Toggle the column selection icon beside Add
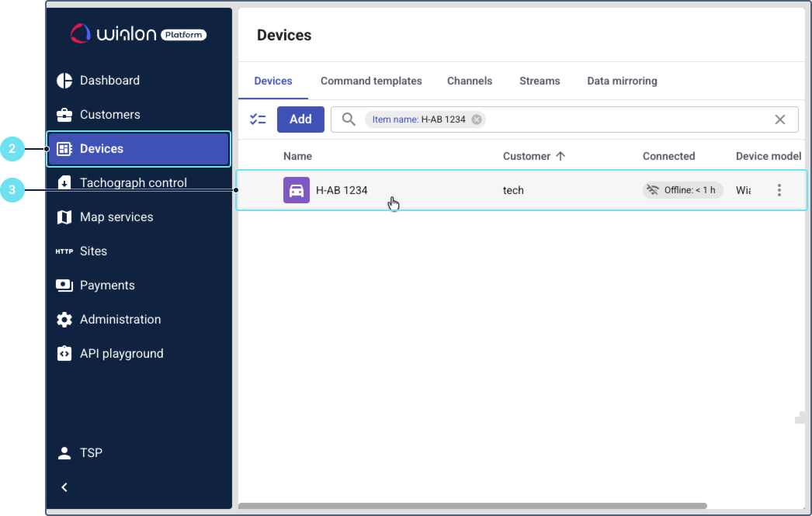This screenshot has width=812, height=516. [258, 119]
